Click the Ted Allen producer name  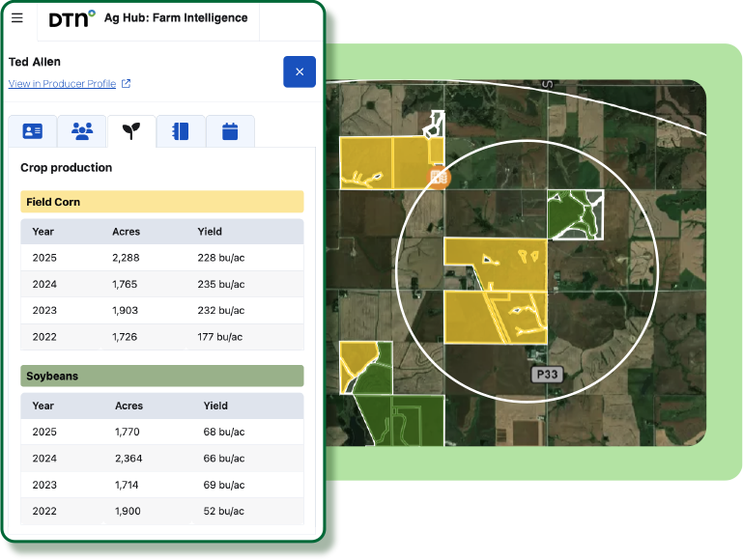(35, 62)
